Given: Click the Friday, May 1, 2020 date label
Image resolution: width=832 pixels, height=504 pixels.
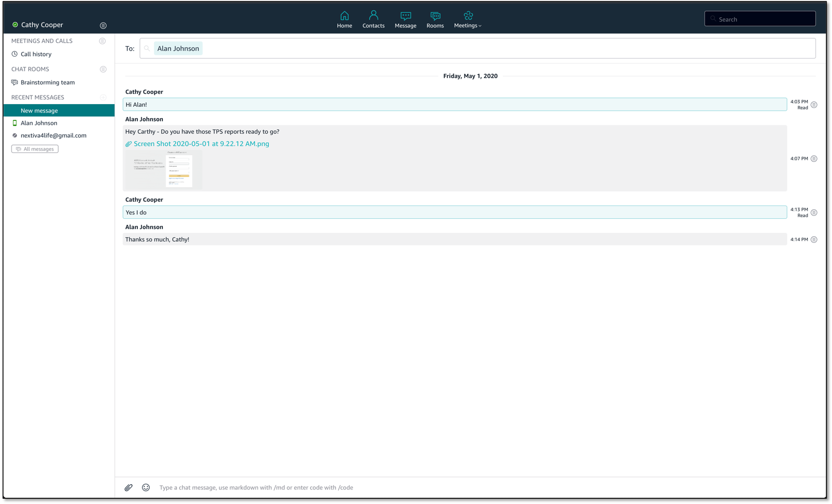Looking at the screenshot, I should pyautogui.click(x=470, y=76).
